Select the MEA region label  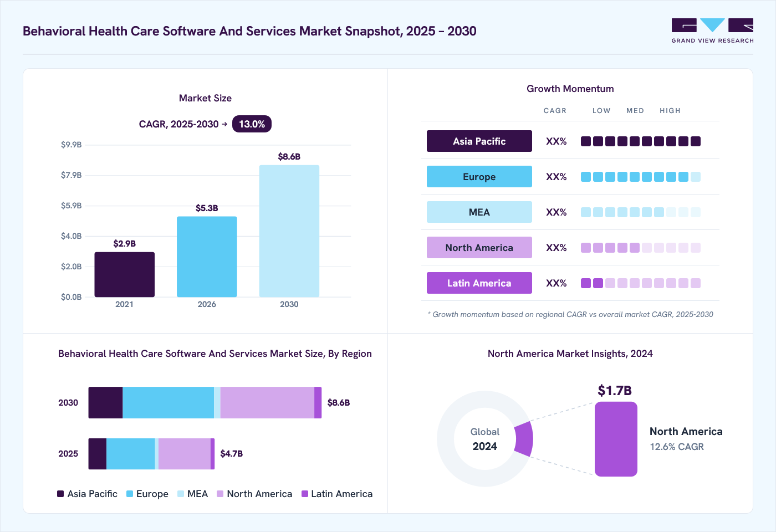tap(479, 212)
